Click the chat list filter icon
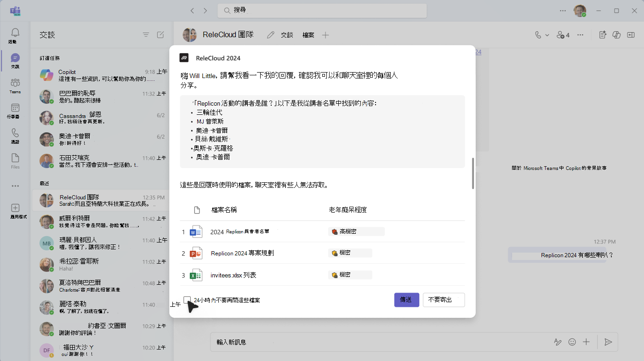The image size is (644, 361). [x=146, y=34]
